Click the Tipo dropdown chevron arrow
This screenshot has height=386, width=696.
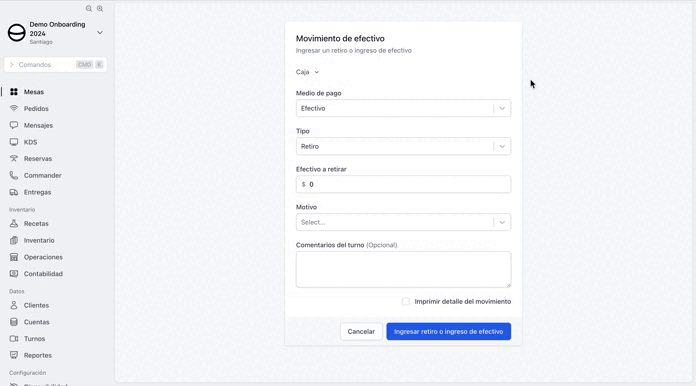[502, 146]
